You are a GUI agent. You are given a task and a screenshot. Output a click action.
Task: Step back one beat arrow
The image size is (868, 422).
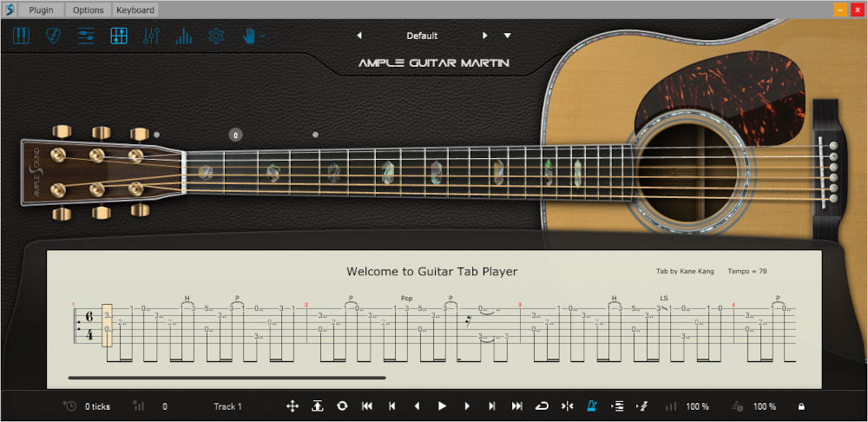(x=417, y=406)
